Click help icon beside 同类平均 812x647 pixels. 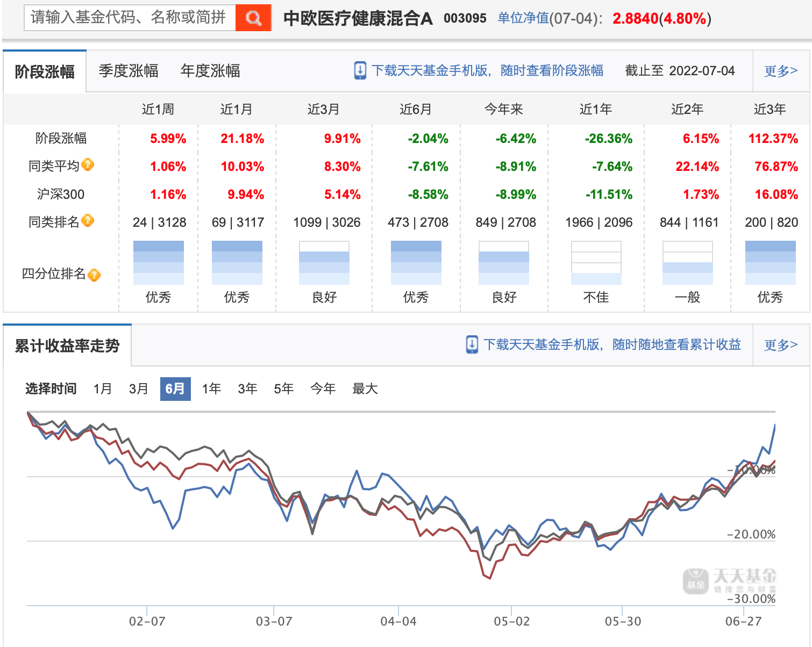pyautogui.click(x=88, y=165)
